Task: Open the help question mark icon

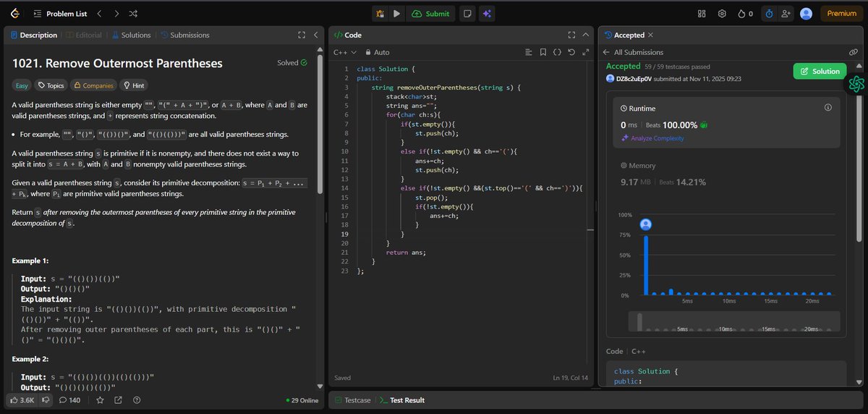Action: pyautogui.click(x=137, y=400)
